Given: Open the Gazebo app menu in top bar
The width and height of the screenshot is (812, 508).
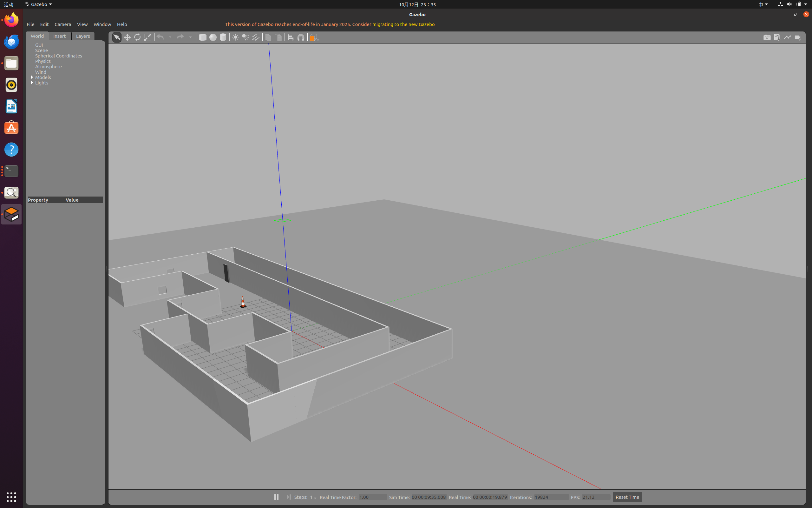Looking at the screenshot, I should [x=38, y=4].
